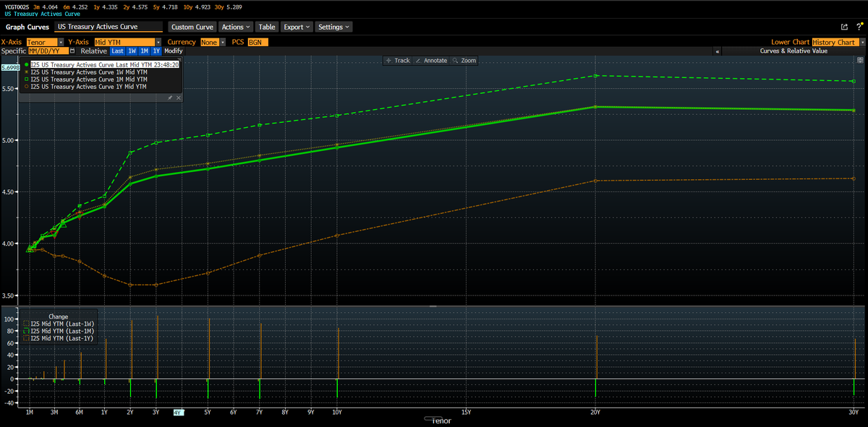The image size is (868, 427).
Task: Close the curve legend box
Action: tap(178, 98)
